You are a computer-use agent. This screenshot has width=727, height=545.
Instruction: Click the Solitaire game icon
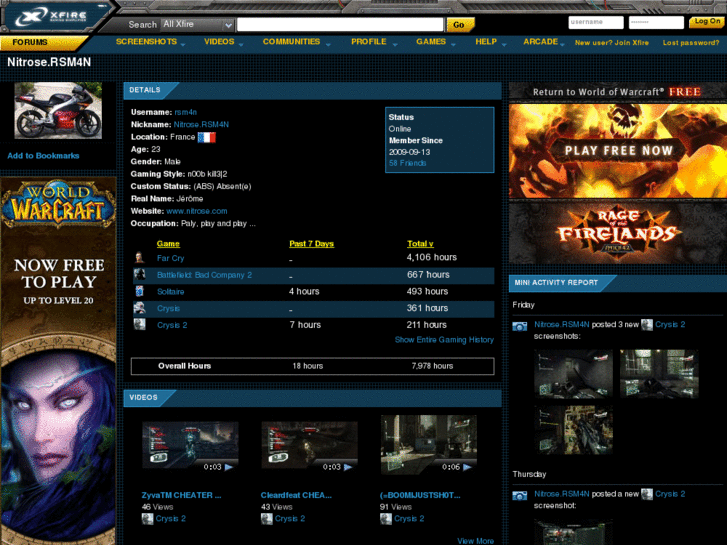(139, 291)
